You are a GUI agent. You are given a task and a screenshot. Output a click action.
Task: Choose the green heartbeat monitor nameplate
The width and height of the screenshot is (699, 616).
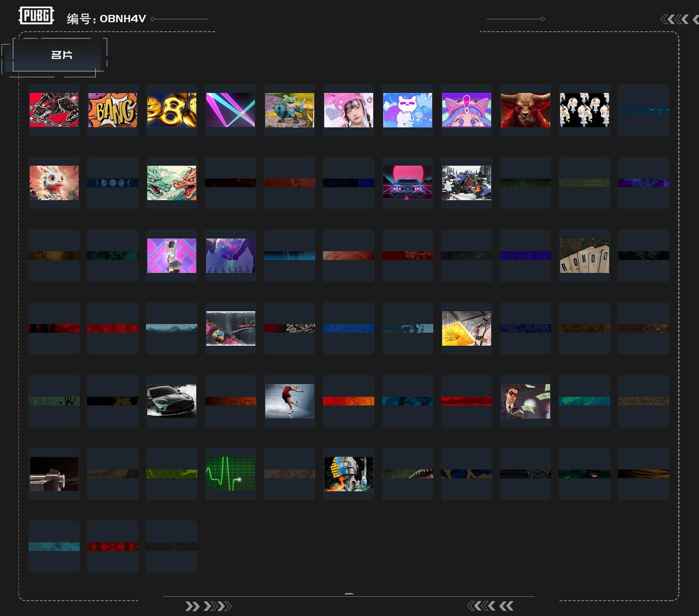coord(231,474)
